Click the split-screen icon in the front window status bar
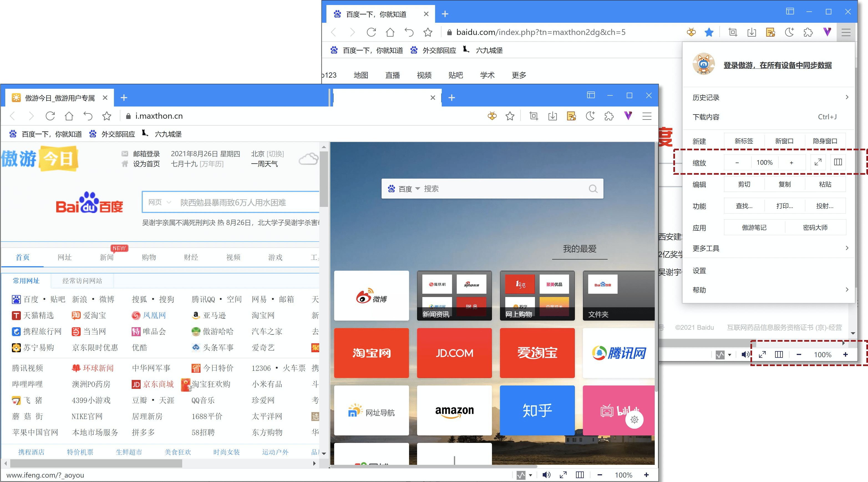Image resolution: width=868 pixels, height=482 pixels. coord(580,475)
